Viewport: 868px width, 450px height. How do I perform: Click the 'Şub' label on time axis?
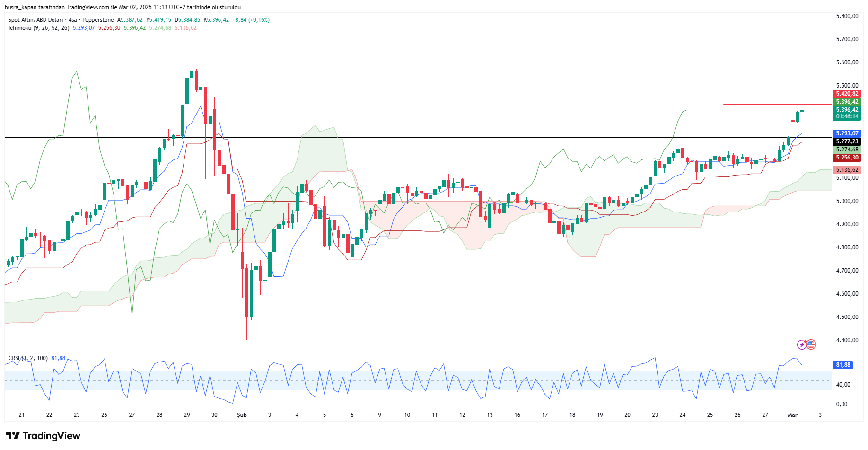pyautogui.click(x=242, y=415)
